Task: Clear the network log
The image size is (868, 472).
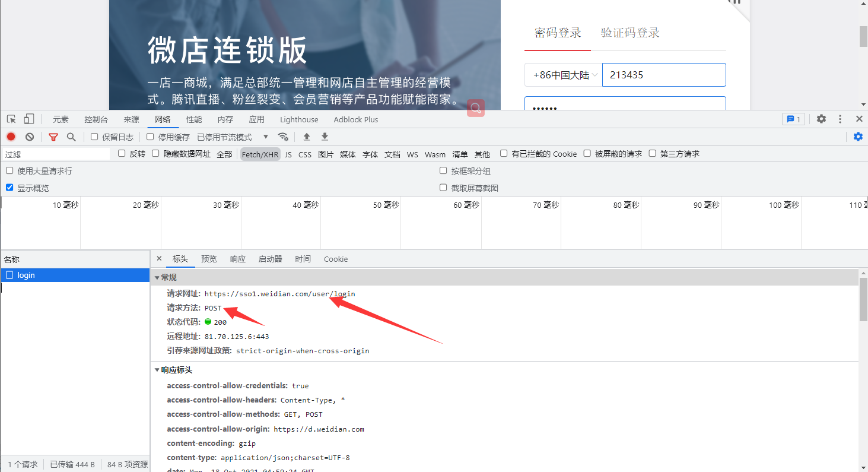Action: coord(30,137)
